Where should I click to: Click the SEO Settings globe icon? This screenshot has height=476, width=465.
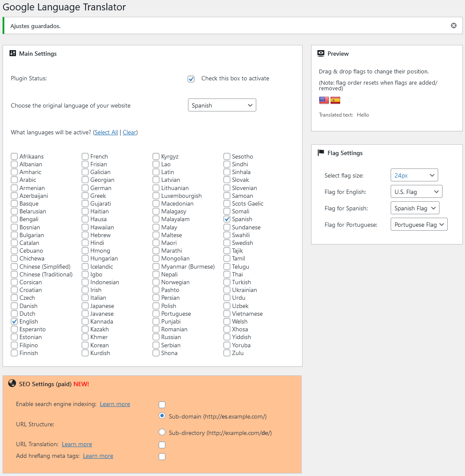[12, 384]
